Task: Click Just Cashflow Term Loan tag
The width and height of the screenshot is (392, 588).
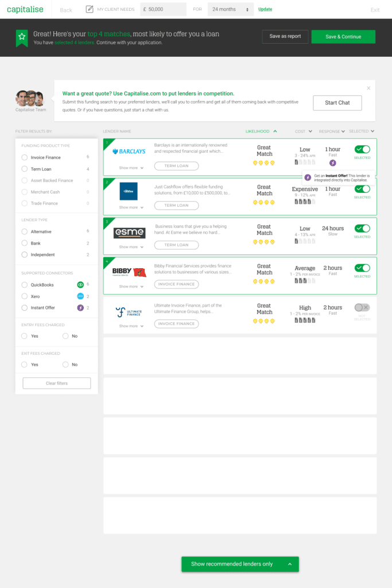Action: (x=177, y=206)
